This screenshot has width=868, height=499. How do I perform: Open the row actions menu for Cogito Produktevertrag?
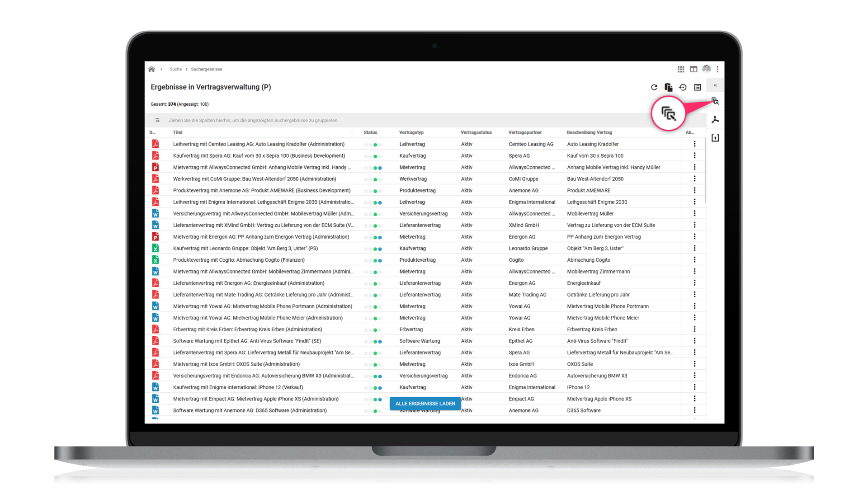(x=694, y=260)
